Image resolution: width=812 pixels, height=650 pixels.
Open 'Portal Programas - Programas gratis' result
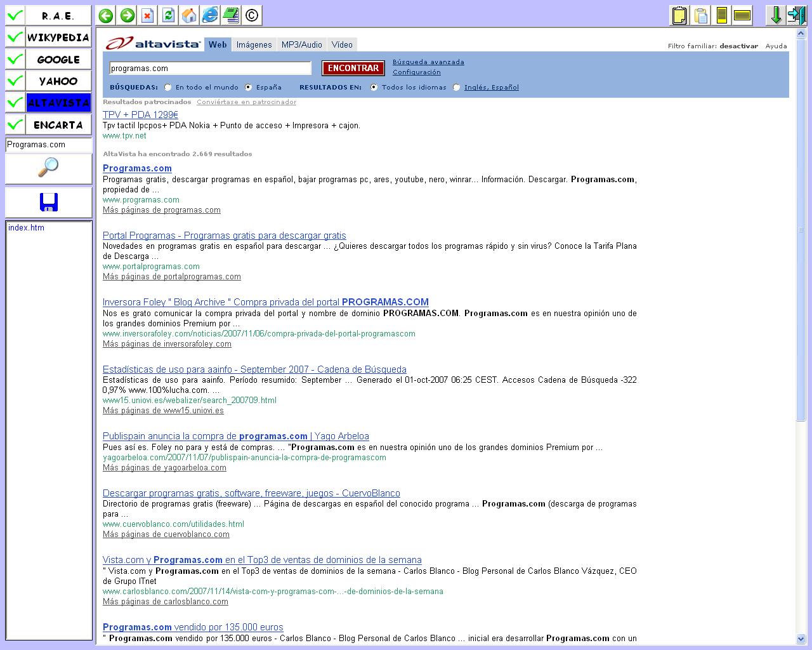point(225,235)
